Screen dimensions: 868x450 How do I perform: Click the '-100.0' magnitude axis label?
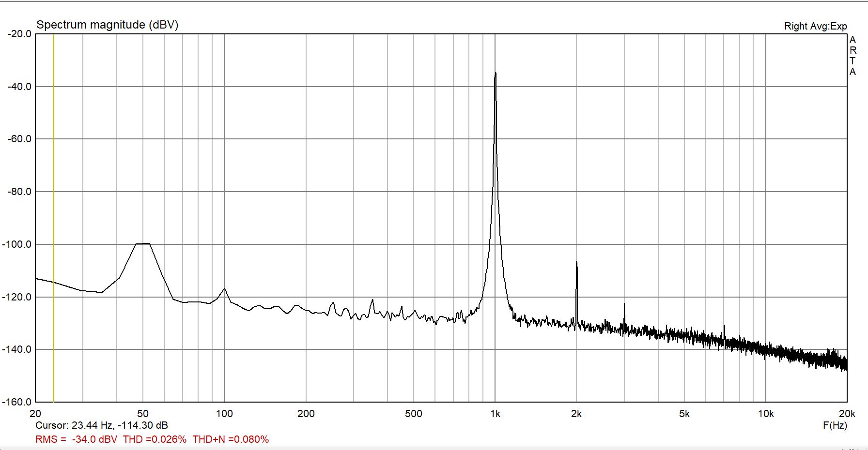[17, 244]
